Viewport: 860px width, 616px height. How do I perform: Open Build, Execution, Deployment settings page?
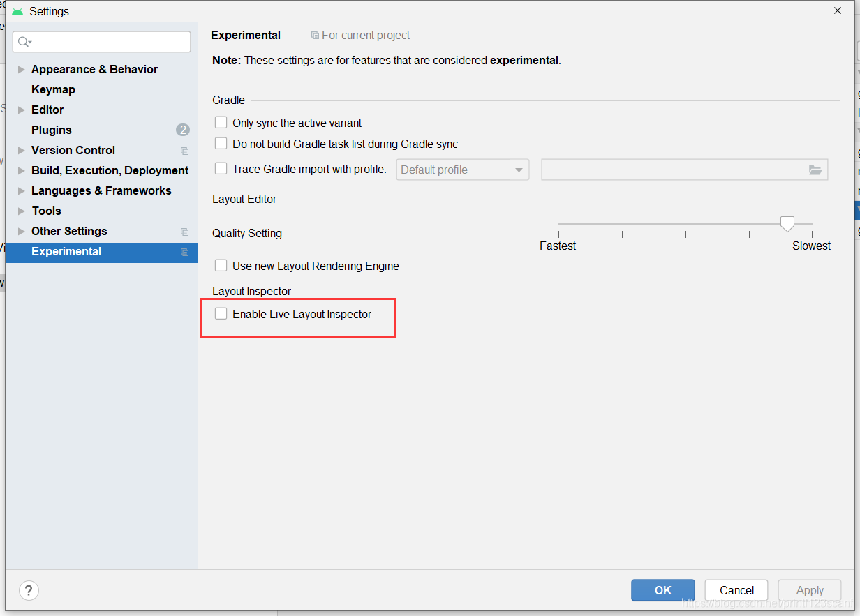(x=110, y=170)
